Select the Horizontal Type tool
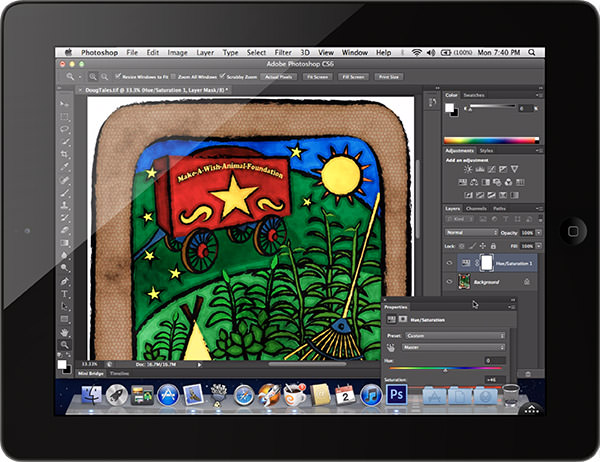Viewport: 600px width, 462px height. [x=64, y=294]
